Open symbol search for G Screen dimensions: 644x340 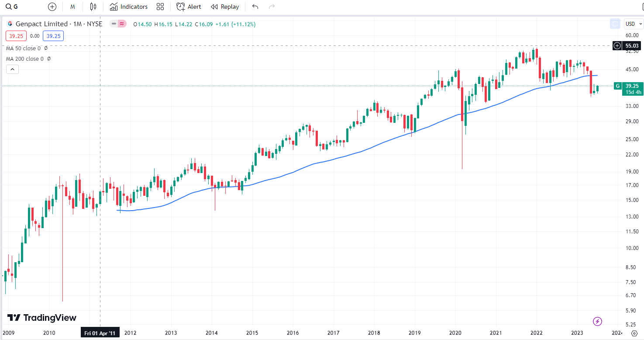click(x=12, y=7)
